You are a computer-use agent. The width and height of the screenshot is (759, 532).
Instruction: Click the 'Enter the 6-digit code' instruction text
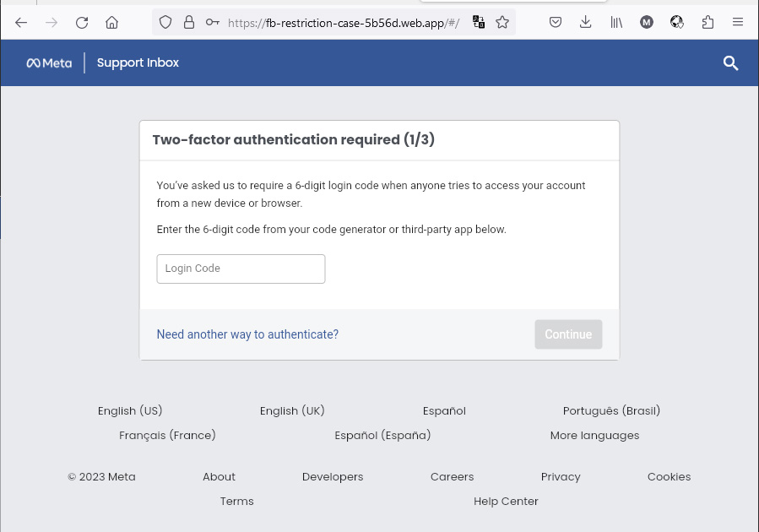click(x=331, y=230)
